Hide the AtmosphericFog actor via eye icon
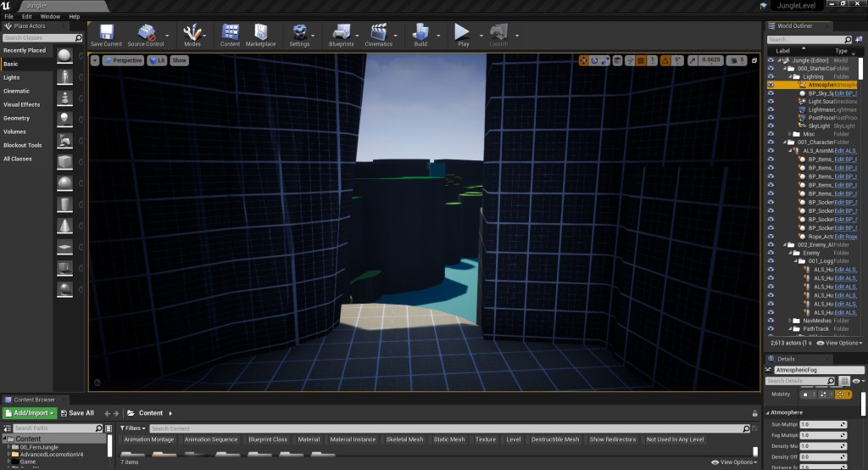 (x=771, y=85)
